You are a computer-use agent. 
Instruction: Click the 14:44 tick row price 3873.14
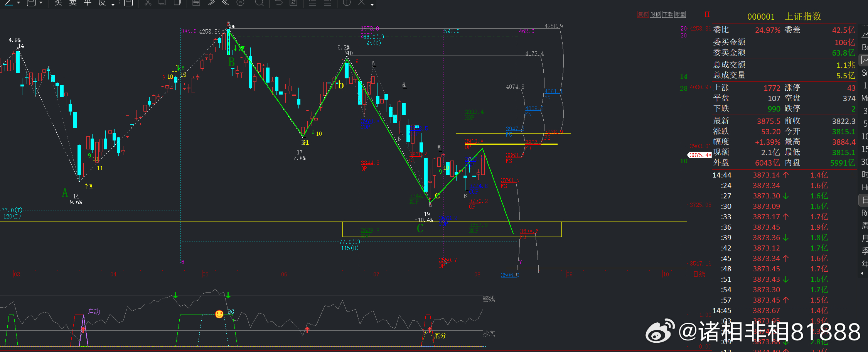point(766,175)
